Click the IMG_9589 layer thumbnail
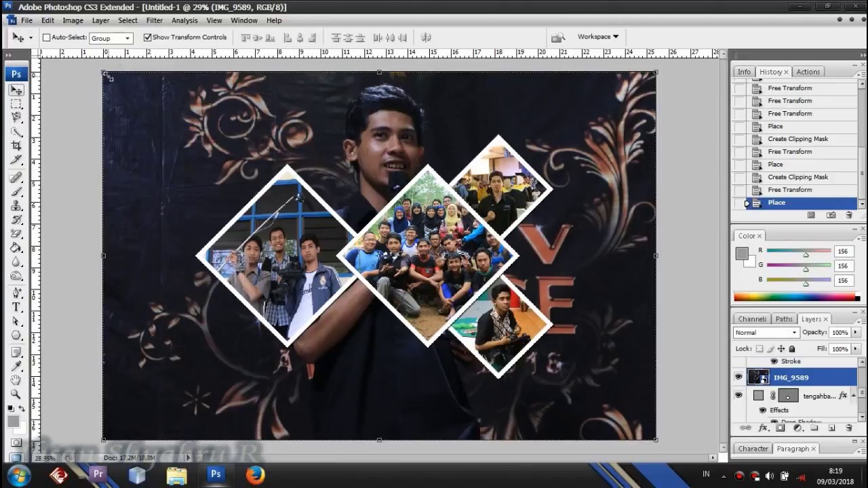This screenshot has height=488, width=868. tap(758, 378)
